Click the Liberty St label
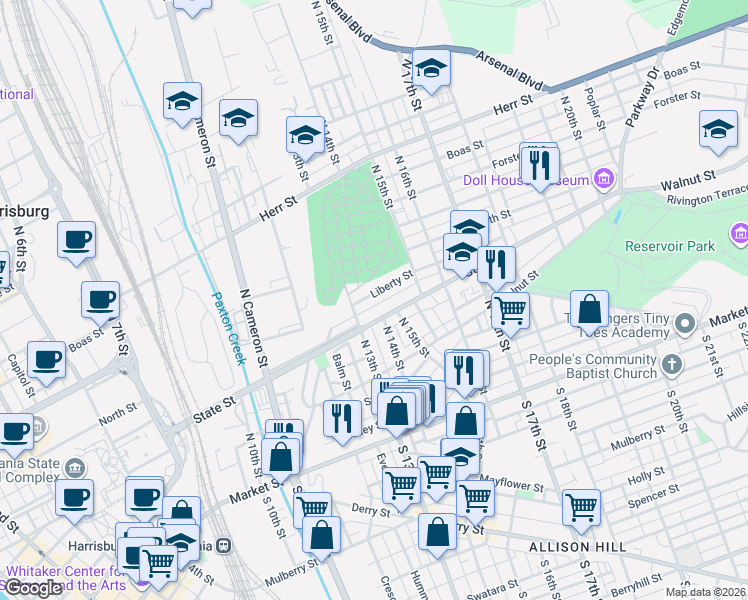Viewport: 748px width, 600px height. tap(392, 284)
